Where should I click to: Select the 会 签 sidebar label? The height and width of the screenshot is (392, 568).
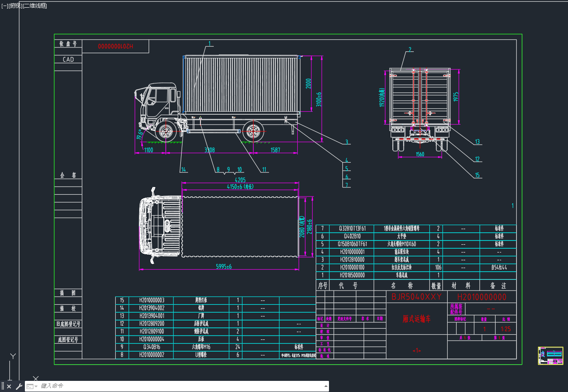(x=68, y=175)
